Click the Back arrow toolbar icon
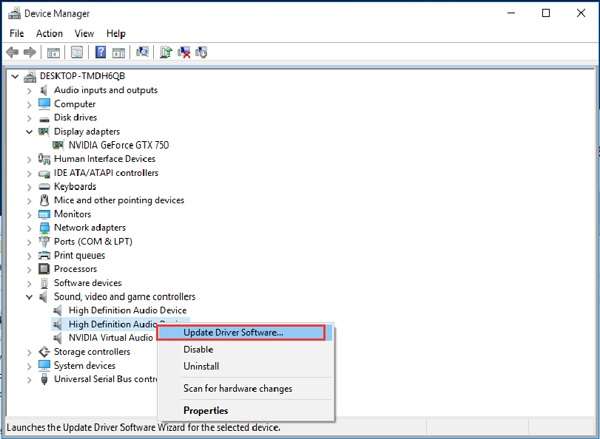The width and height of the screenshot is (600, 439). (x=13, y=52)
